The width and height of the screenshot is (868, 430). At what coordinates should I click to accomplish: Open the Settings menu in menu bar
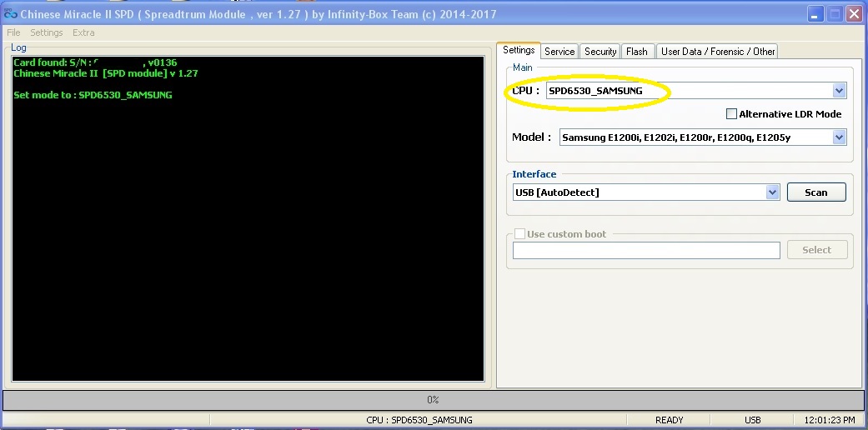click(47, 32)
